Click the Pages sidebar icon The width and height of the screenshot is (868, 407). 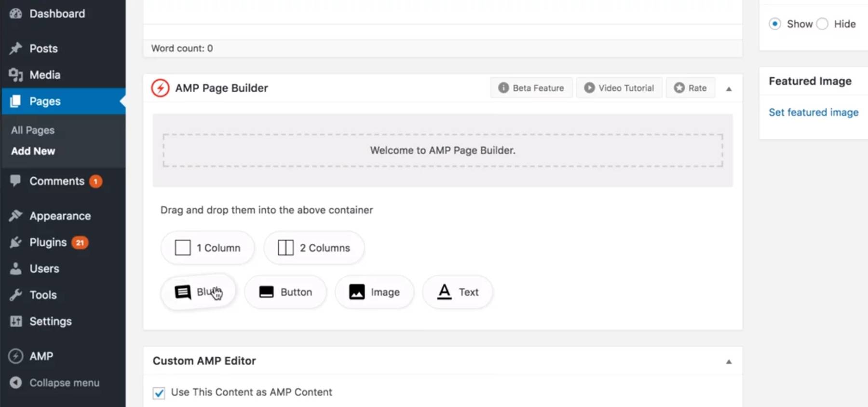click(x=15, y=101)
